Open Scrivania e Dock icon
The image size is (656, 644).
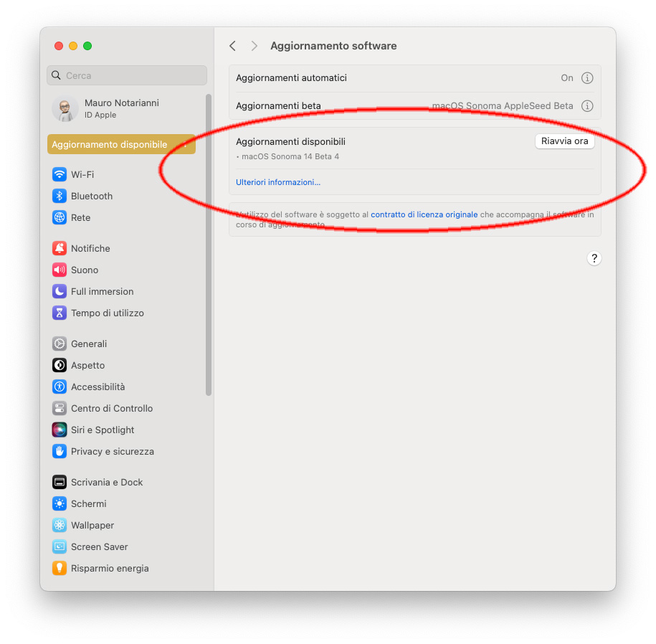60,482
